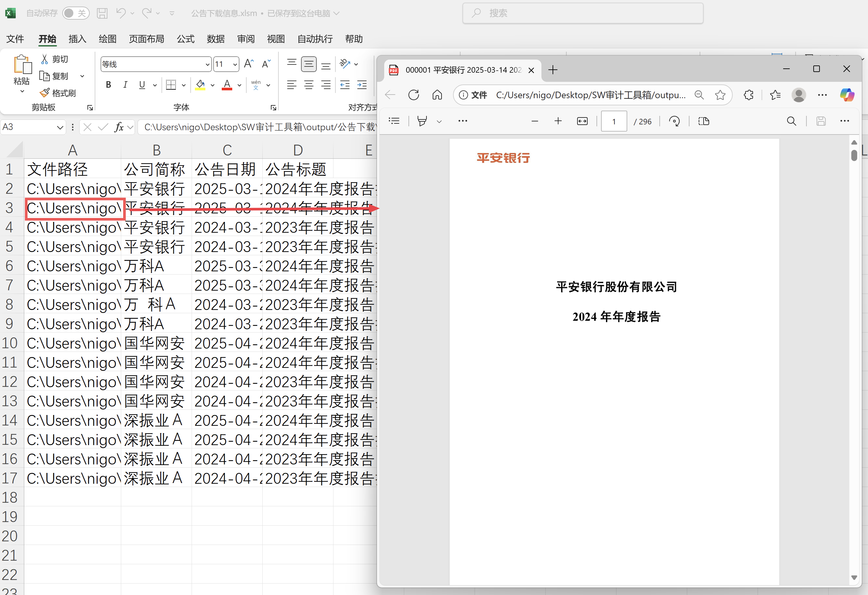Switch to the 数据 ribbon tab
Viewport: 868px width, 595px height.
216,39
